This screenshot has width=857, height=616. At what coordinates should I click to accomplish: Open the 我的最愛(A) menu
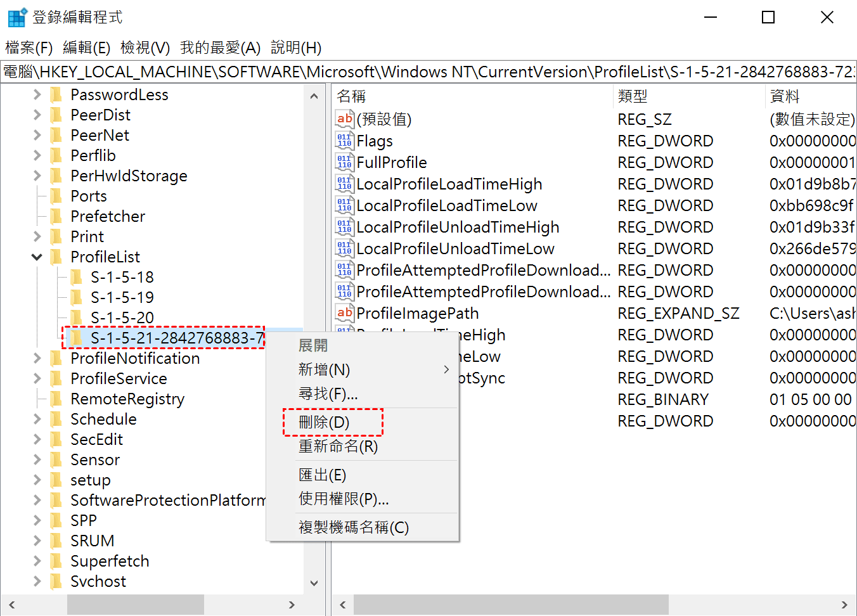(x=221, y=48)
